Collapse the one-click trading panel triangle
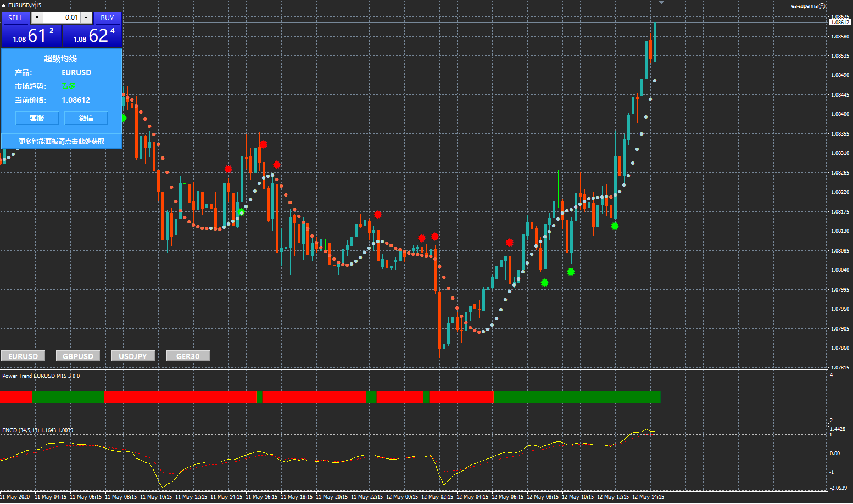 tap(4, 5)
